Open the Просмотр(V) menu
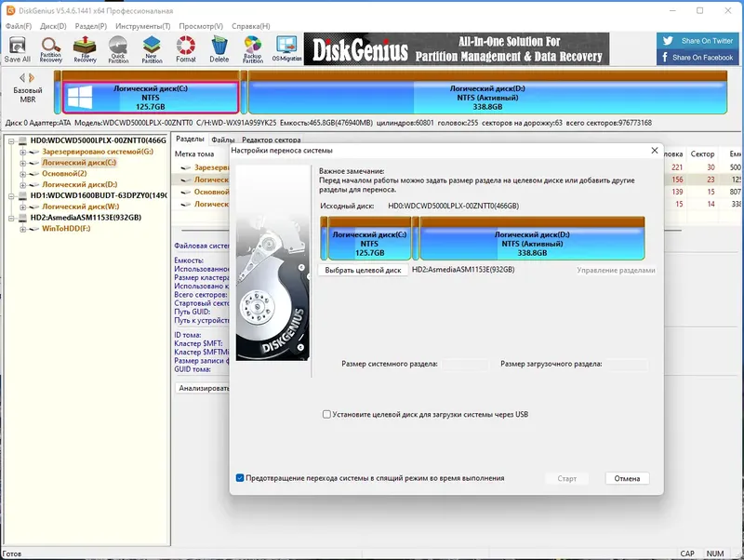The height and width of the screenshot is (560, 744). [201, 26]
